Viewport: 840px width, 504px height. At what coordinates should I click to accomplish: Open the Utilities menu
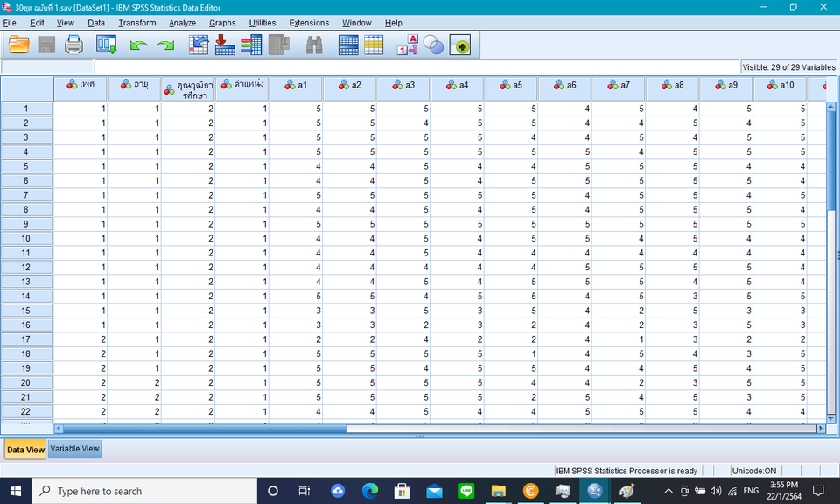262,23
